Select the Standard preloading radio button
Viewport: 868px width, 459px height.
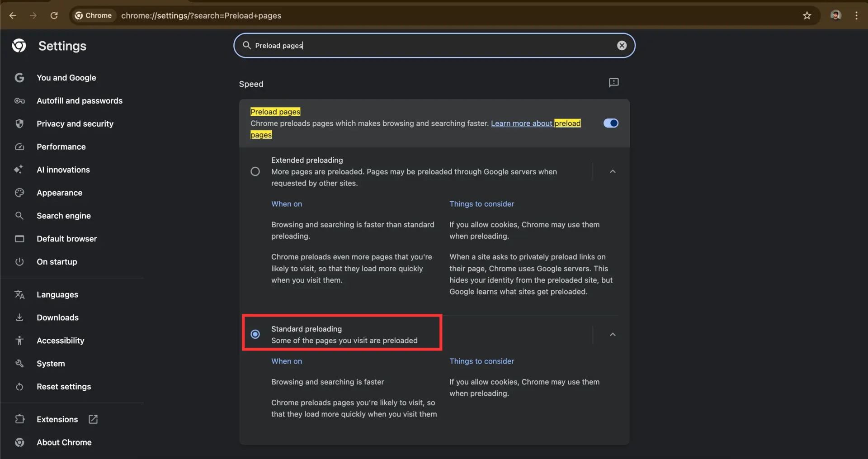click(255, 334)
